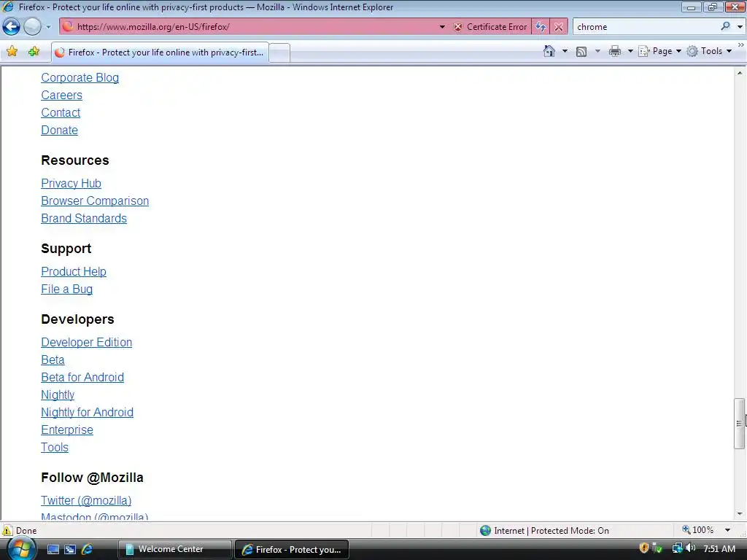This screenshot has height=560, width=747.
Task: Click the Contact link
Action: click(61, 113)
